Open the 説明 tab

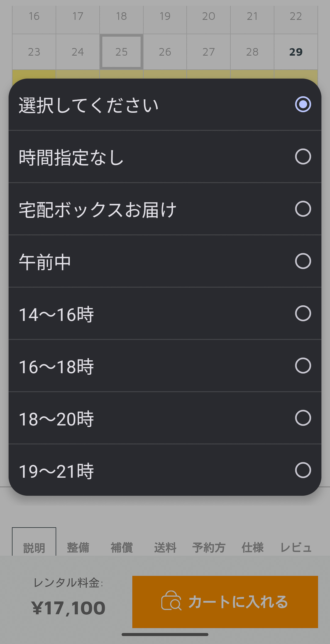point(34,547)
